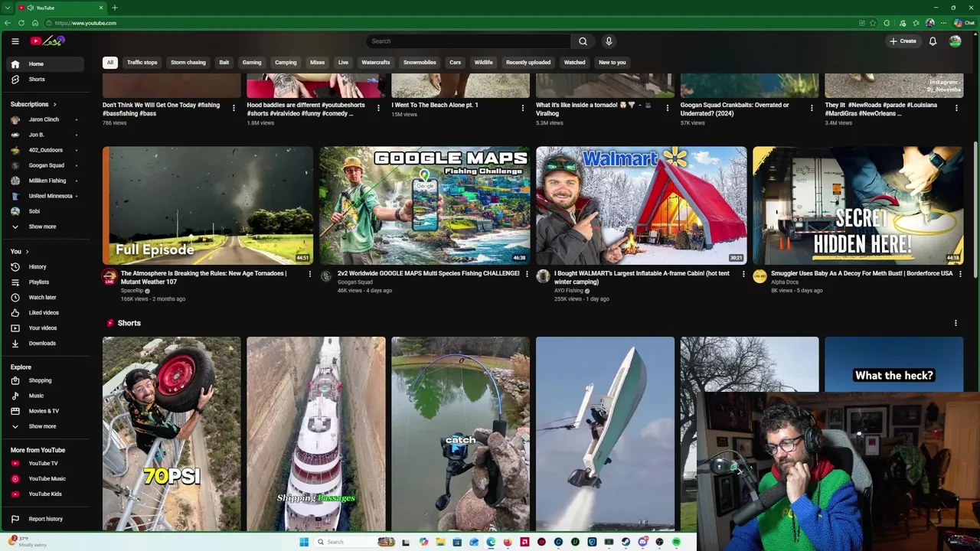980x551 pixels.
Task: Open Jaron Clinch channel
Action: tap(45, 119)
